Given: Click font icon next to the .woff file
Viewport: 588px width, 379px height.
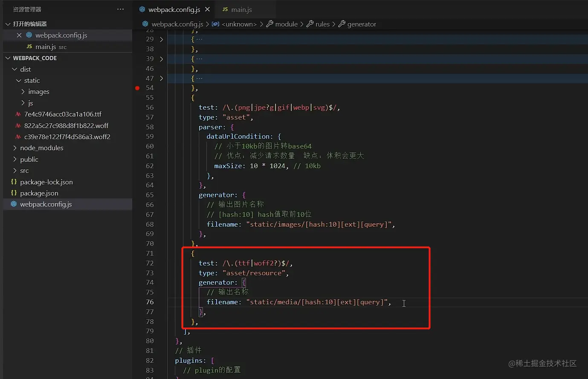Looking at the screenshot, I should click(x=18, y=125).
